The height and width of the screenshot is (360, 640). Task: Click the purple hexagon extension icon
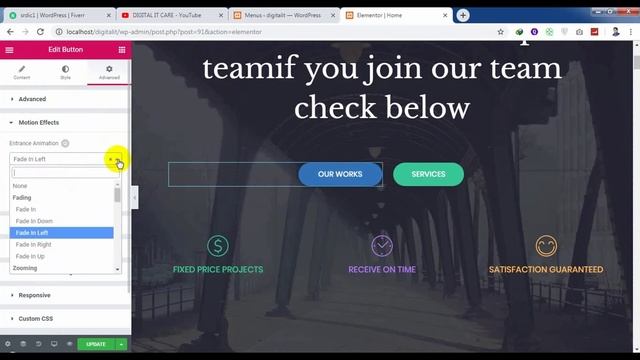click(534, 32)
